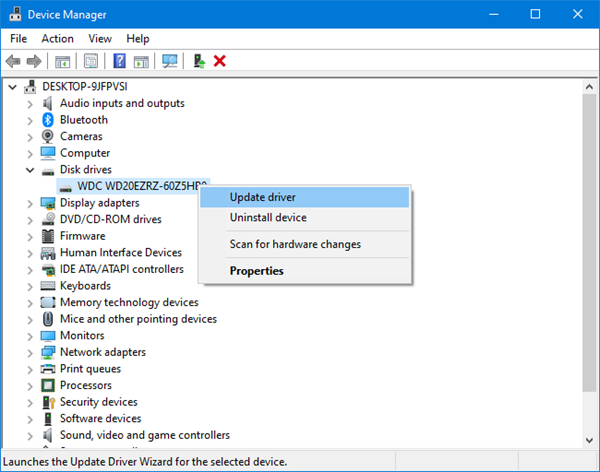Minimize the Device Manager window
The image size is (600, 472).
pos(494,14)
